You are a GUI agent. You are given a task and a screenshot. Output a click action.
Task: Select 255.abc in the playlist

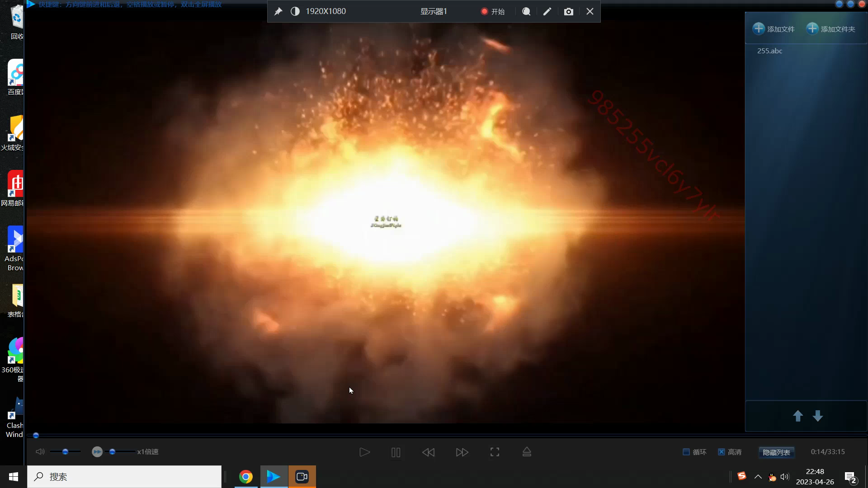[769, 51]
